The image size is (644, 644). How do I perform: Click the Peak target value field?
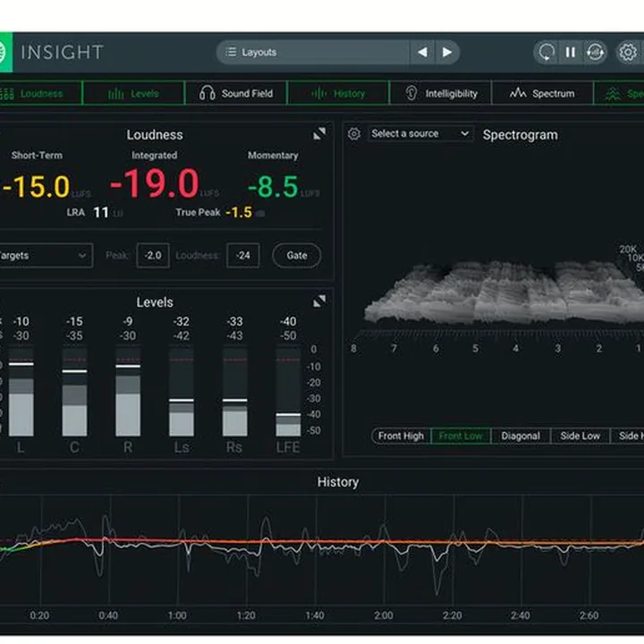[153, 256]
